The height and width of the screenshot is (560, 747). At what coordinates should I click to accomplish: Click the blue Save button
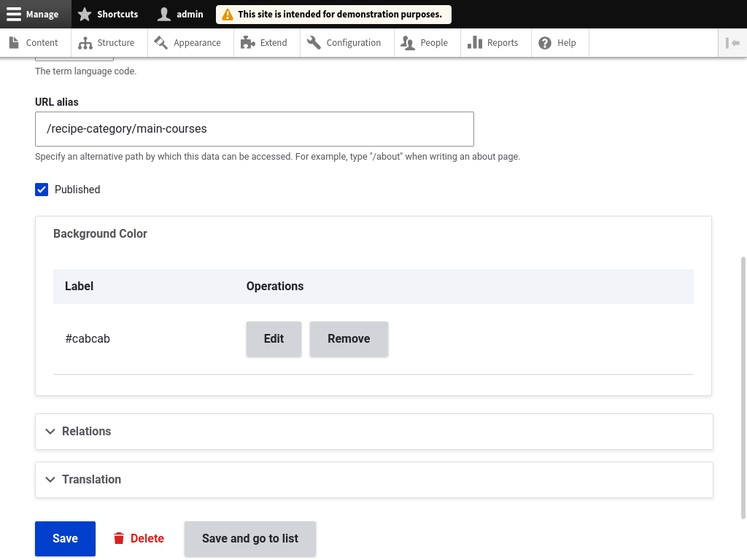coord(65,539)
